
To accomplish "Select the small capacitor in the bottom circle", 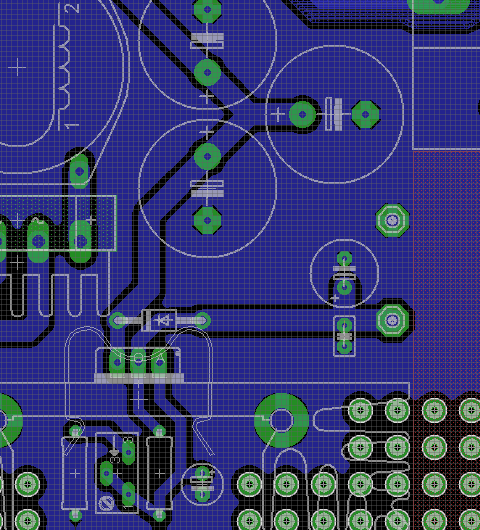I will click(202, 483).
